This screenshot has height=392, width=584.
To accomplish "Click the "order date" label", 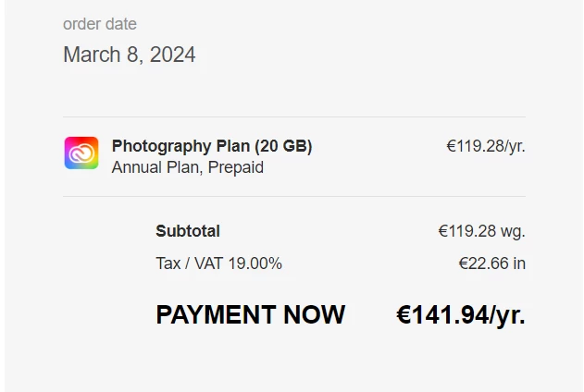I will [99, 24].
